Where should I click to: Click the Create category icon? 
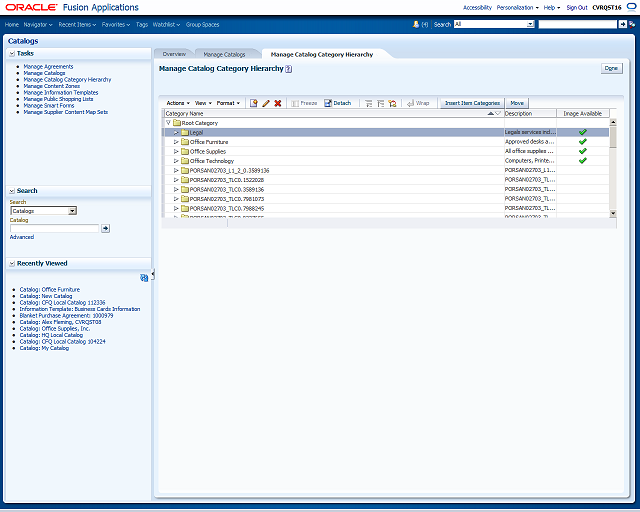point(254,103)
